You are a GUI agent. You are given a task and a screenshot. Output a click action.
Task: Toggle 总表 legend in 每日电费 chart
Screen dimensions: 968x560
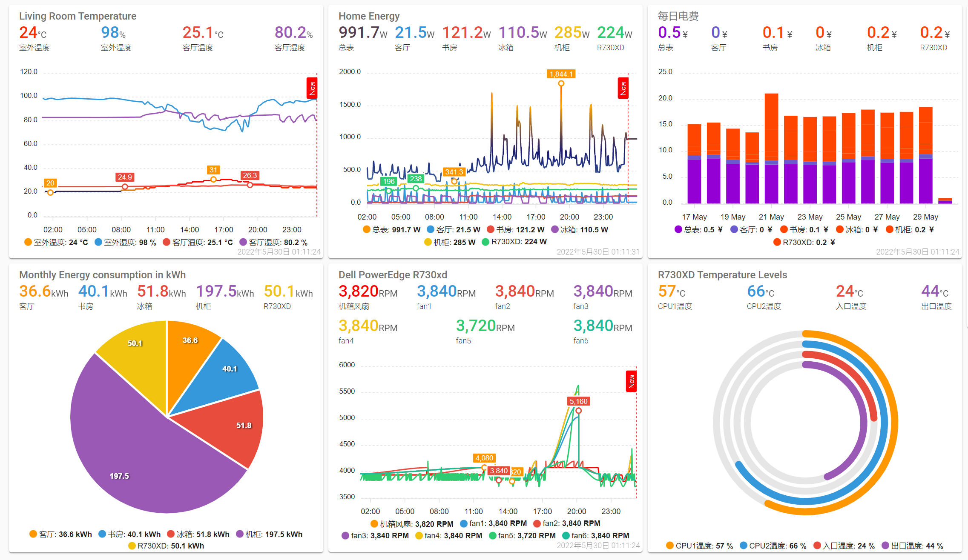[698, 229]
